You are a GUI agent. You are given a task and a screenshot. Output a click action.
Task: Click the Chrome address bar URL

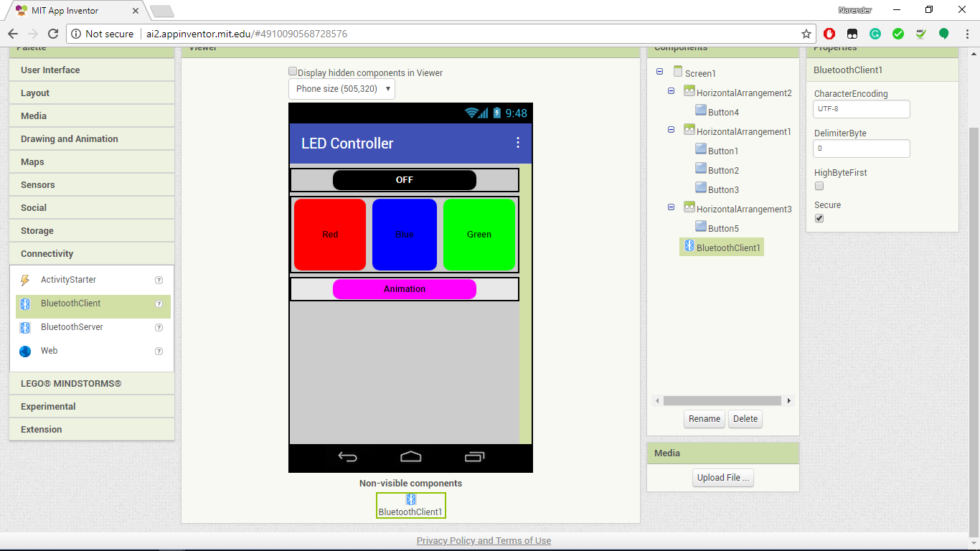coord(247,34)
